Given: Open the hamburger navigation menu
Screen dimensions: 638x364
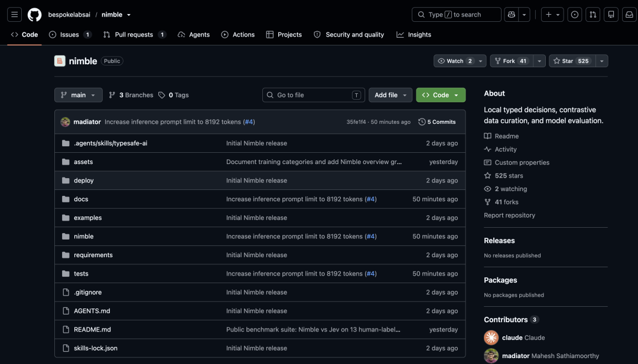Looking at the screenshot, I should 14,15.
